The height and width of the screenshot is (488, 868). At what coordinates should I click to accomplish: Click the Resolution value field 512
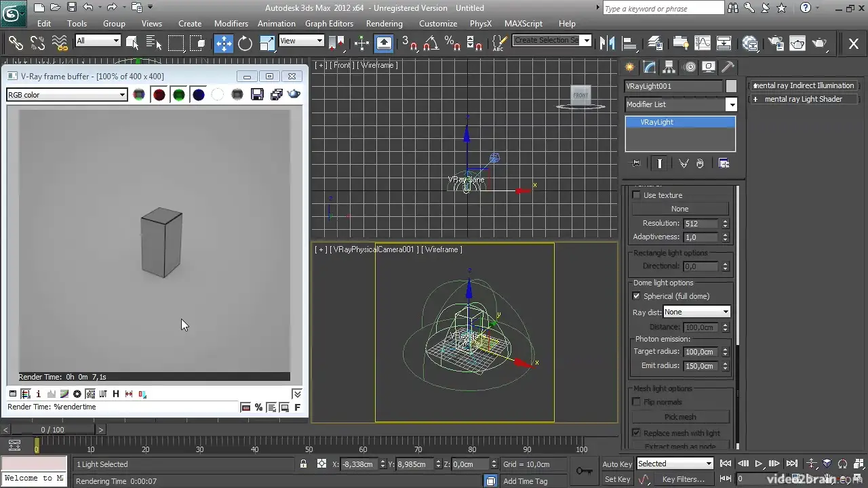click(x=701, y=223)
